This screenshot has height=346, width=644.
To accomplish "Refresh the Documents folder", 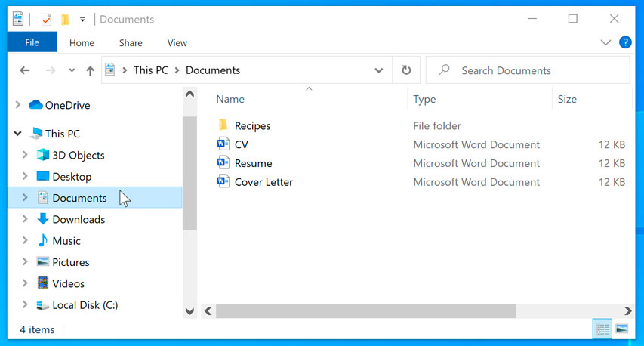I will tap(406, 70).
